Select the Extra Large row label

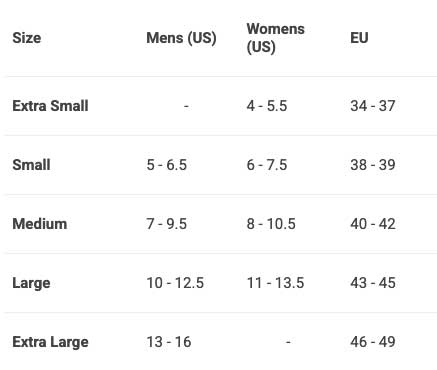pyautogui.click(x=50, y=342)
